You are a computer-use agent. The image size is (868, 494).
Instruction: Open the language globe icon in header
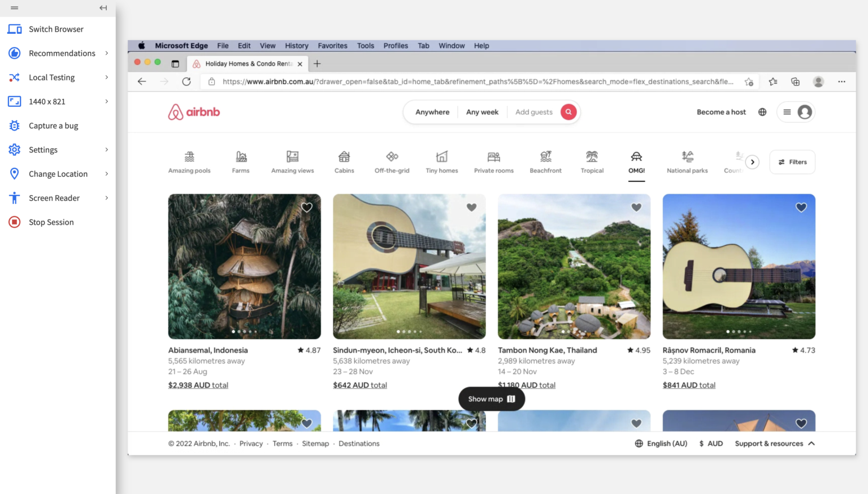762,112
